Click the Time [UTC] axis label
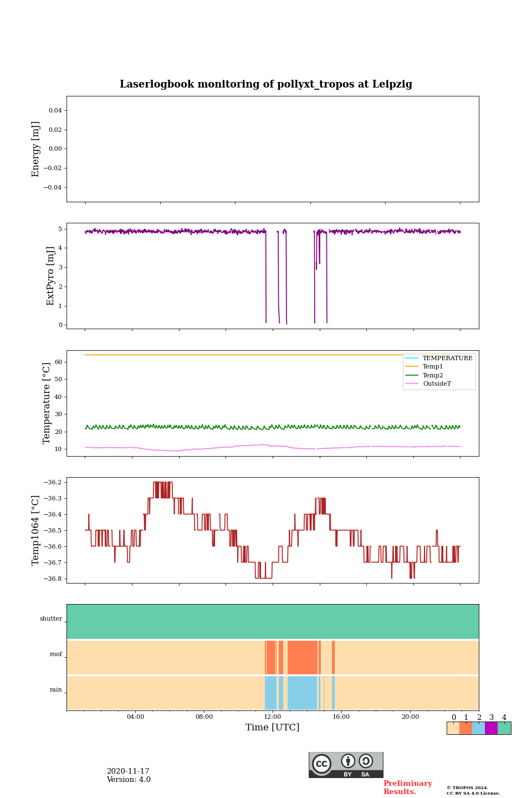Image resolution: width=532 pixels, height=798 pixels. pyautogui.click(x=273, y=727)
